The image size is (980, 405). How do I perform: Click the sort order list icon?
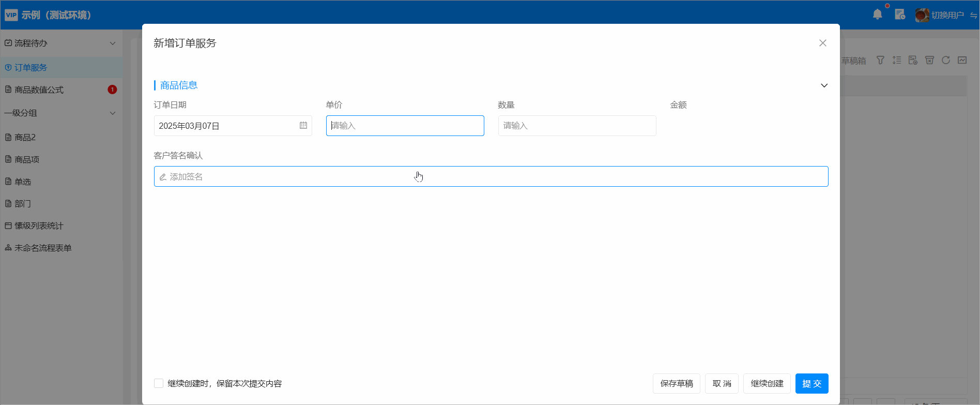click(x=897, y=61)
